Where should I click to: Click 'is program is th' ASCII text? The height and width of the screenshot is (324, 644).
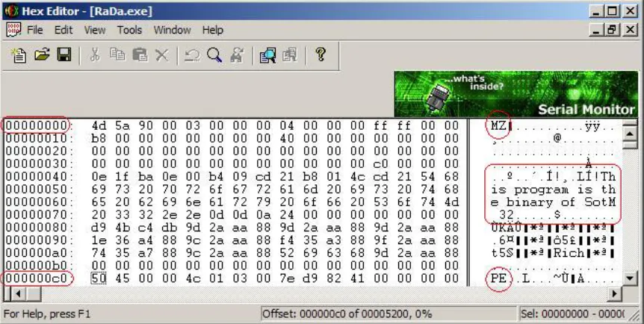(554, 190)
